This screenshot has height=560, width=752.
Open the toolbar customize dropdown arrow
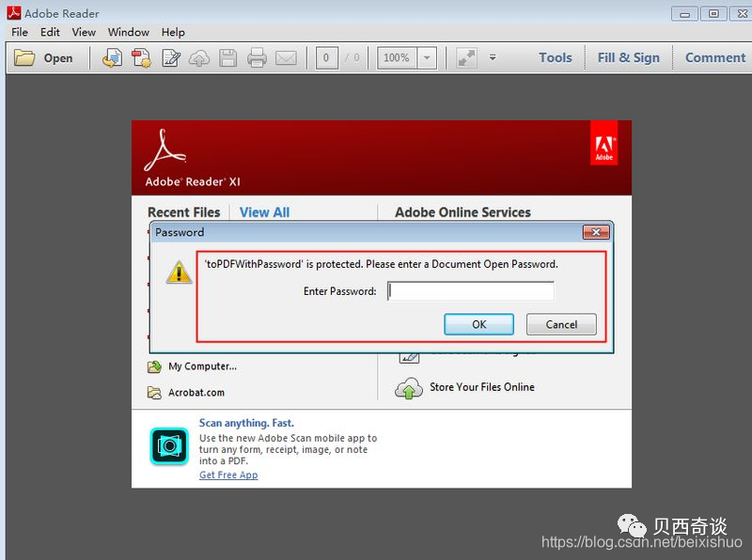(492, 57)
